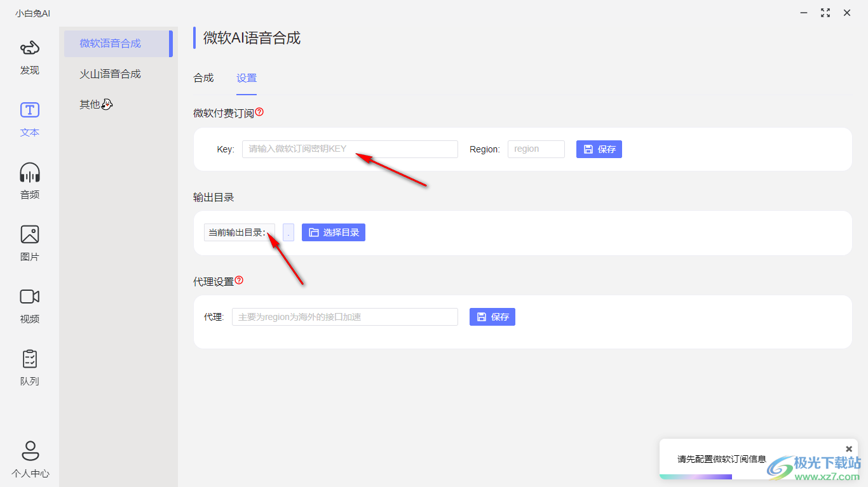Click the current output path value box

(288, 232)
